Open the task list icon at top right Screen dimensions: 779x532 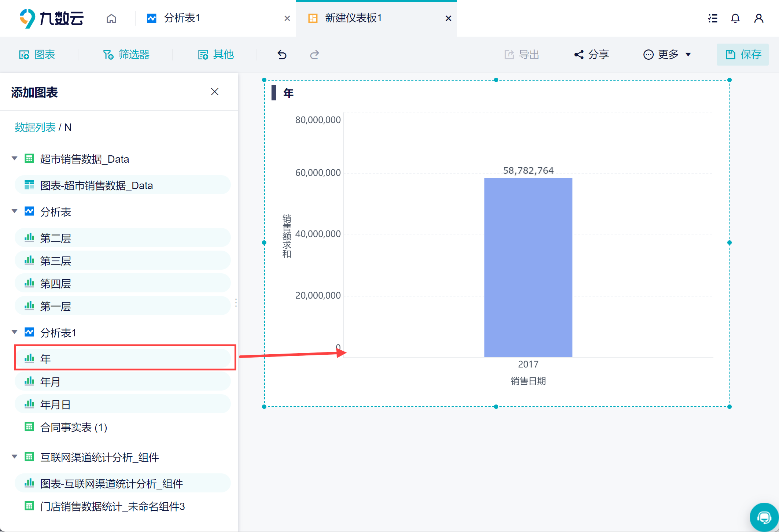712,18
